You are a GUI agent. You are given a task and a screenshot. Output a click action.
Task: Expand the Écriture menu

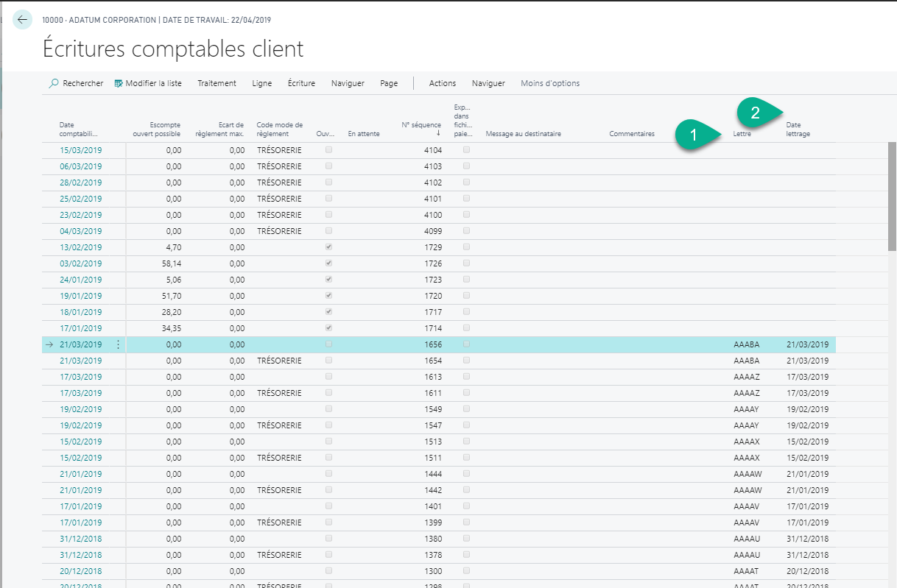pos(301,83)
